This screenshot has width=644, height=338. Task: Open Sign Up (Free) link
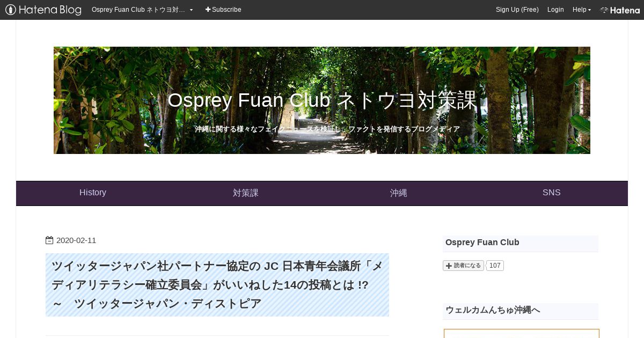[x=517, y=10]
